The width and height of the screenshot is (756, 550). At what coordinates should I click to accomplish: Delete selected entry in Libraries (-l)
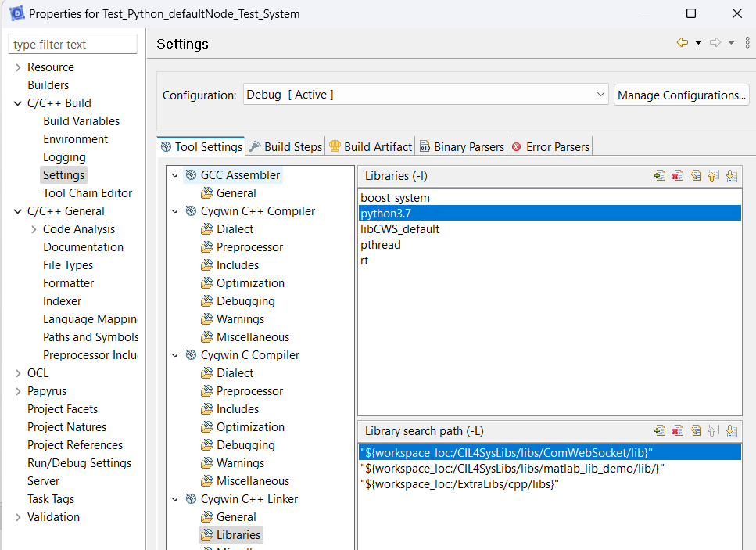coord(677,175)
